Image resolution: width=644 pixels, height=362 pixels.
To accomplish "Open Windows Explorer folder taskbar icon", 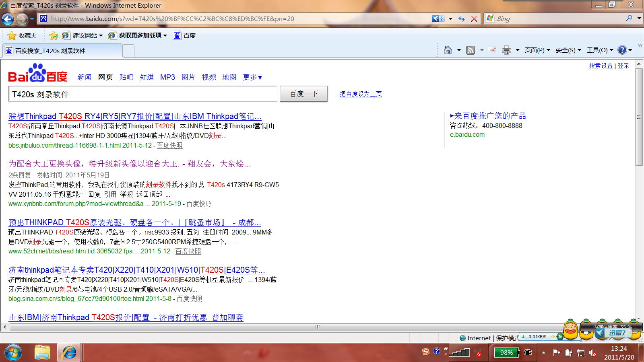I will tap(42, 353).
